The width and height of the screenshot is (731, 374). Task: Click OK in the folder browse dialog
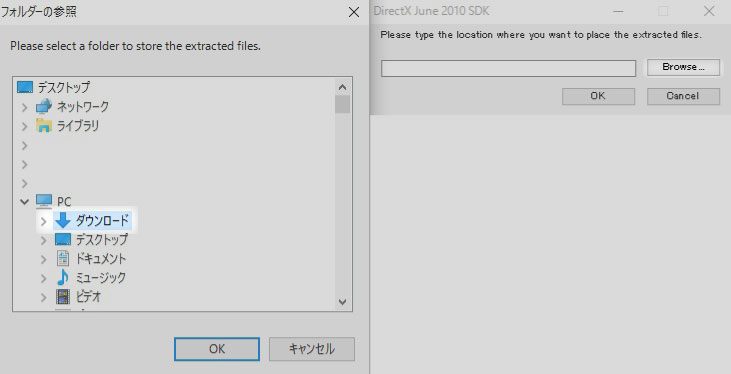tap(217, 349)
